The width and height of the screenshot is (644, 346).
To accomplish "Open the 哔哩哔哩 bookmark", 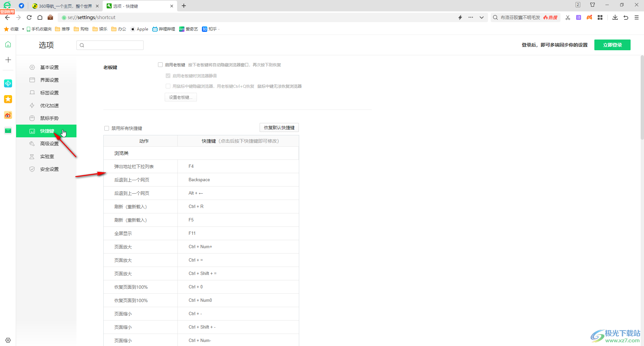I will (x=164, y=29).
